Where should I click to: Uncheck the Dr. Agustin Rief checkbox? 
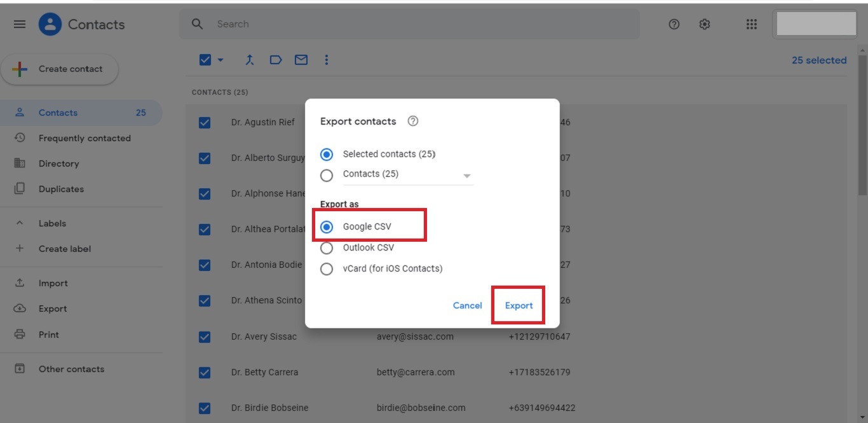[205, 122]
